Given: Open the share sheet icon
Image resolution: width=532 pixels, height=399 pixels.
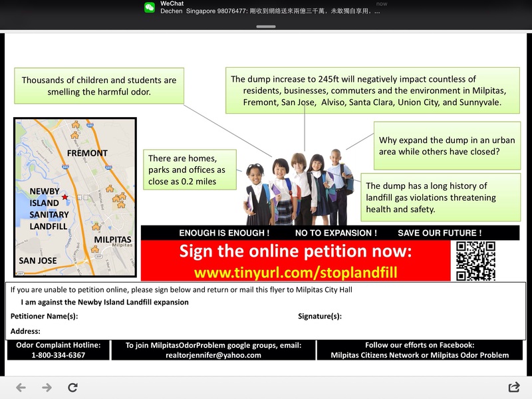Looking at the screenshot, I should click(513, 387).
